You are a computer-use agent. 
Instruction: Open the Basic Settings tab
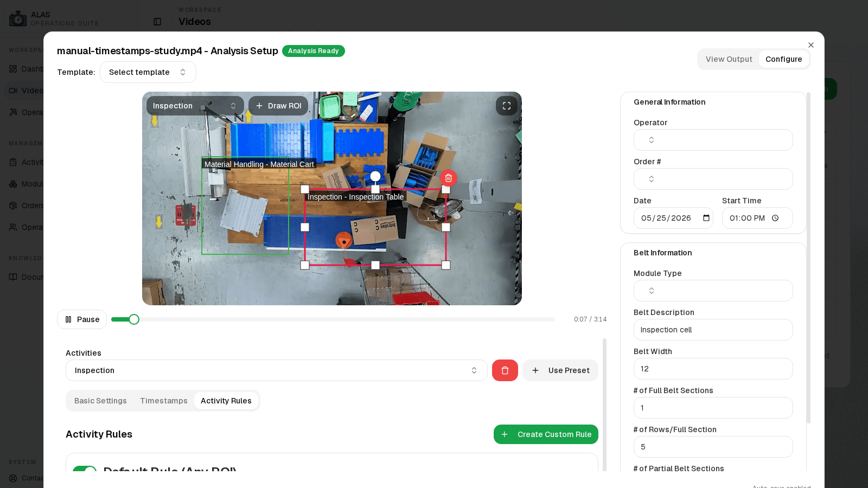pos(100,401)
